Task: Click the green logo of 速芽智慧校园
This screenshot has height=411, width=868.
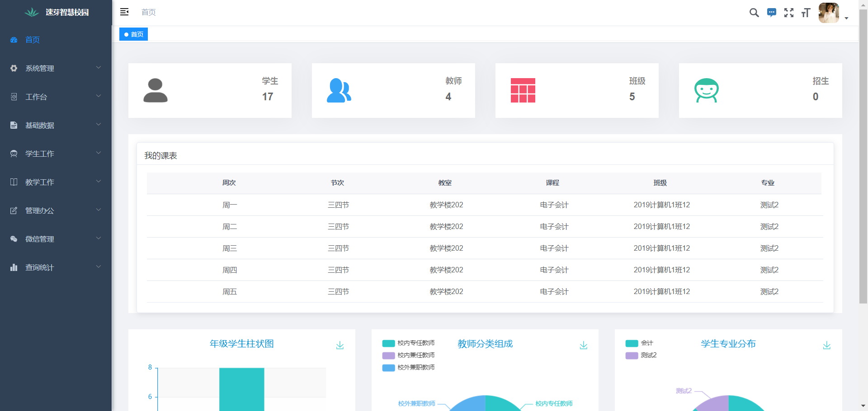Action: [x=32, y=12]
